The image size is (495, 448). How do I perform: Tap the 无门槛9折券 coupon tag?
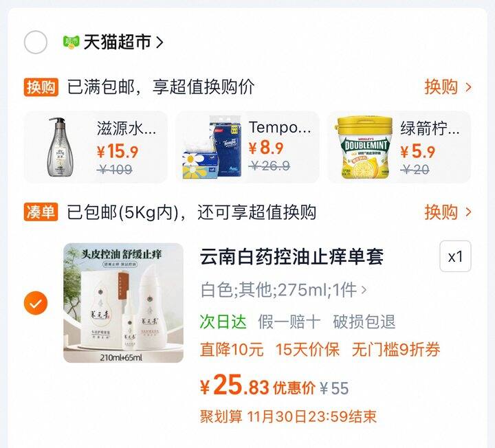click(396, 349)
